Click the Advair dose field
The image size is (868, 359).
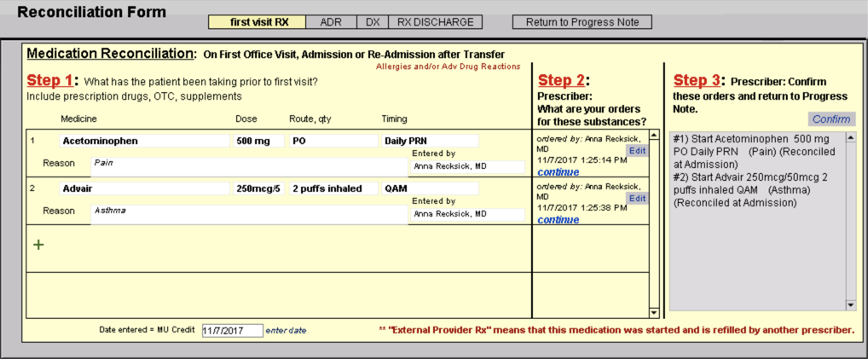click(x=258, y=188)
